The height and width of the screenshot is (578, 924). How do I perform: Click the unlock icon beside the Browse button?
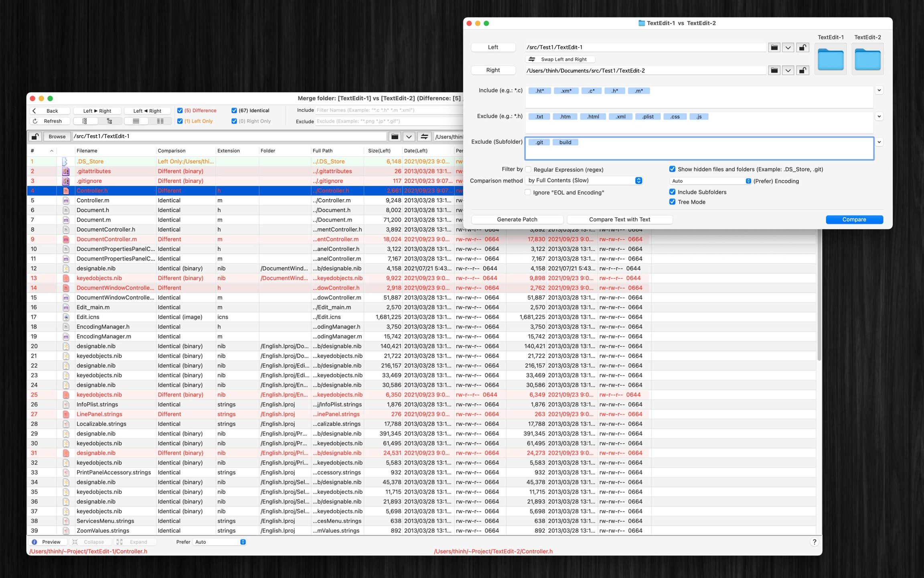click(x=35, y=136)
